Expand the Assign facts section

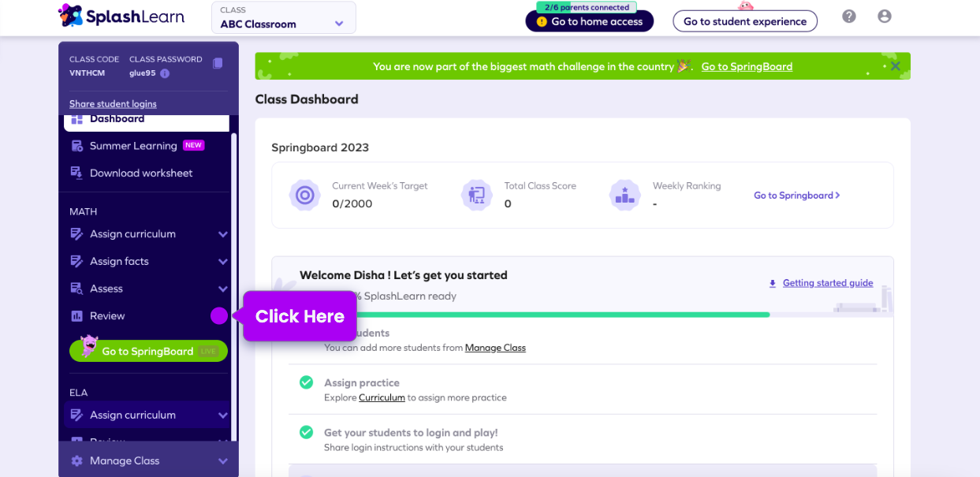point(222,262)
